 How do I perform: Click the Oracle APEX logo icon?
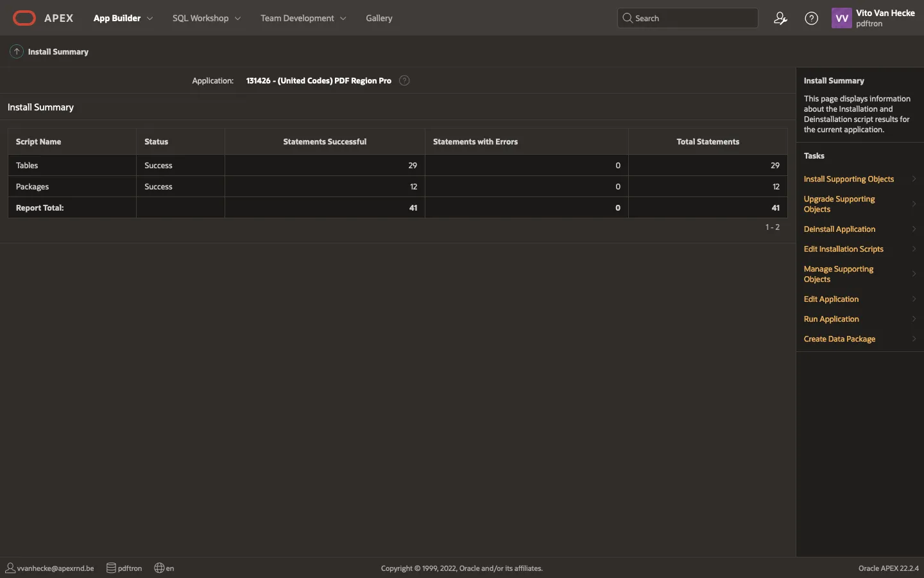tap(24, 18)
